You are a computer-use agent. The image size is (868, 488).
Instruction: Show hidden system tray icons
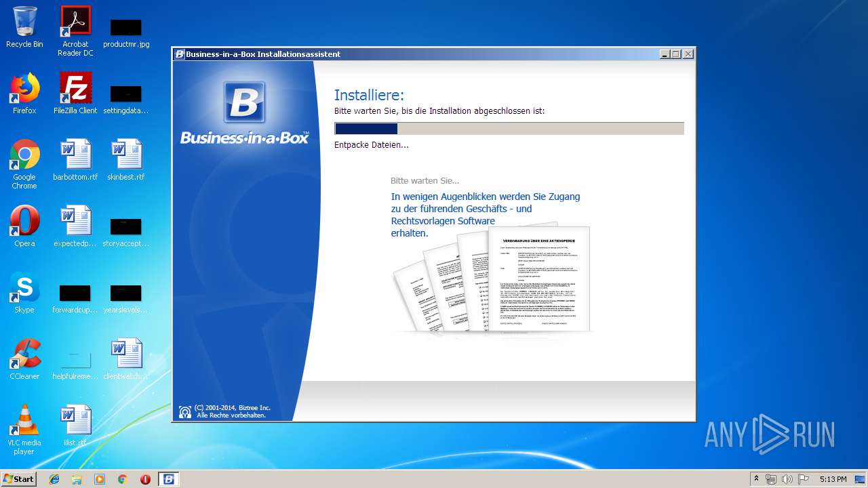point(756,479)
